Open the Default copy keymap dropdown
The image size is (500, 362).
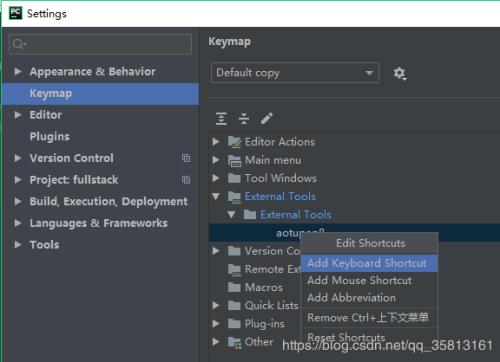point(295,72)
